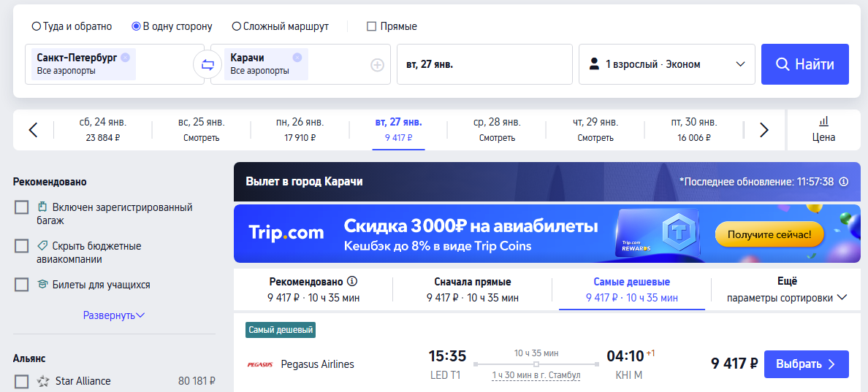This screenshot has width=868, height=392.
Task: Pick сб, 24 янв. date tab
Action: pyautogui.click(x=102, y=129)
